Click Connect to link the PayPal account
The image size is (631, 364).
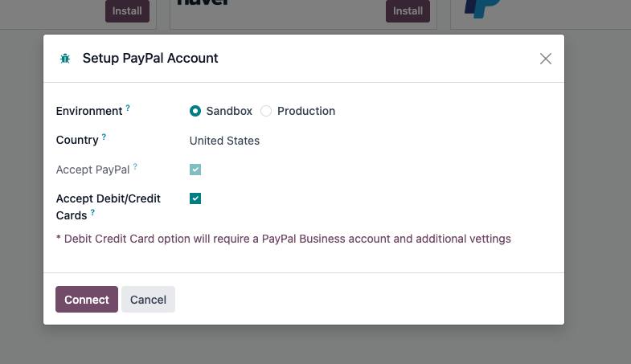pyautogui.click(x=87, y=299)
